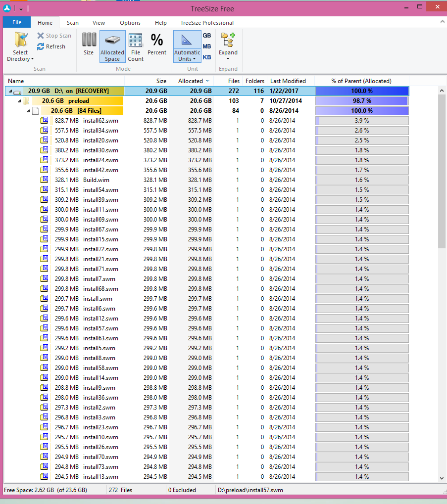Click the install30.swm file icon
The image size is (447, 504).
45,150
